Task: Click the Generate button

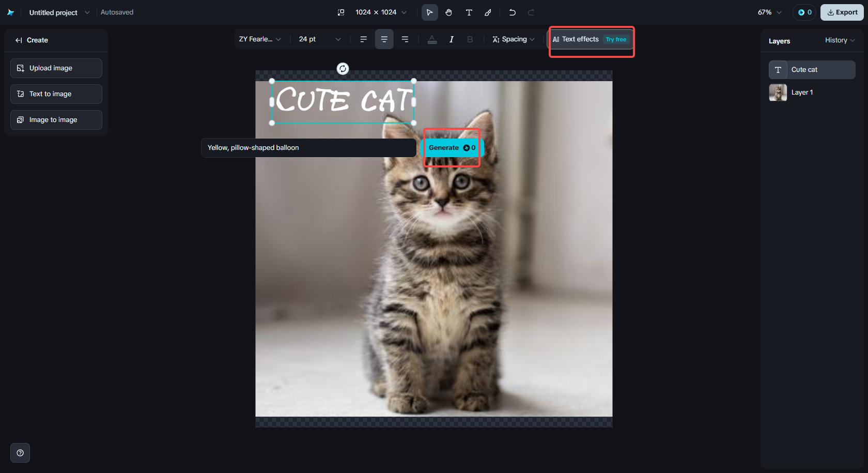Action: pyautogui.click(x=452, y=148)
